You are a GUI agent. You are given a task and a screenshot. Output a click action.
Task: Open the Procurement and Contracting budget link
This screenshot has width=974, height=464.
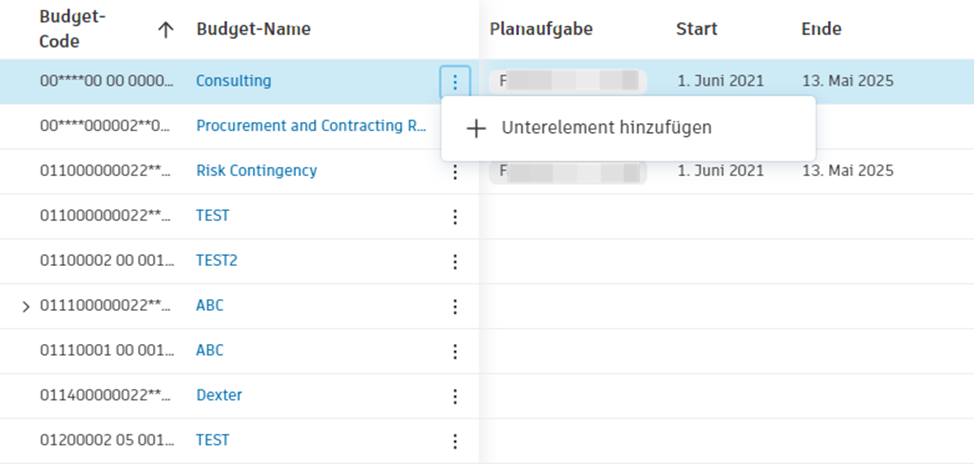pyautogui.click(x=311, y=126)
